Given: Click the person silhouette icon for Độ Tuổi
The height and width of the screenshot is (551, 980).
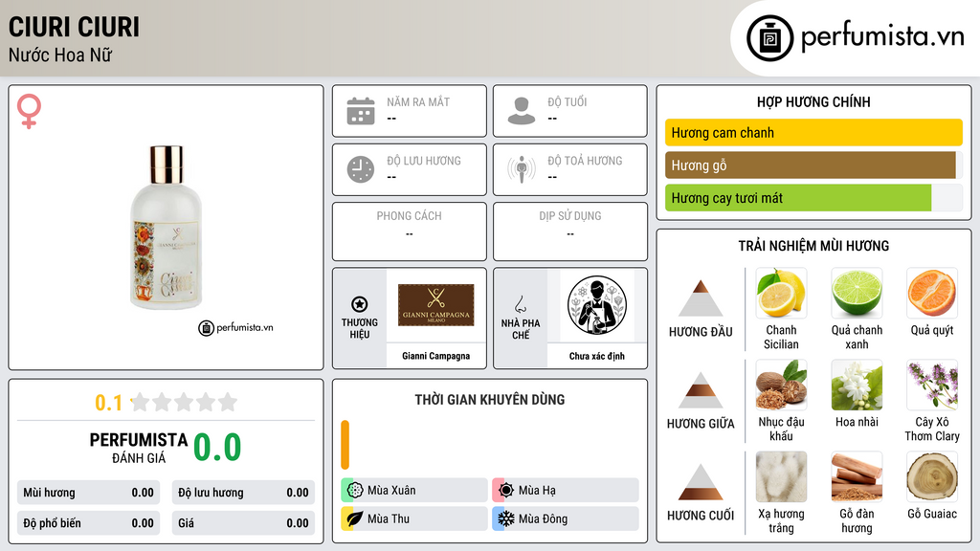Looking at the screenshot, I should pyautogui.click(x=522, y=111).
